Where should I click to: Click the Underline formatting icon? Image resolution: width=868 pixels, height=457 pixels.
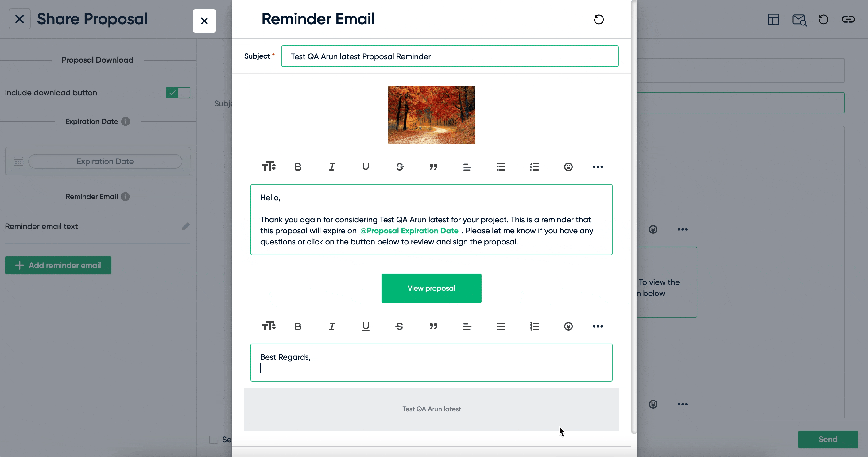(366, 167)
